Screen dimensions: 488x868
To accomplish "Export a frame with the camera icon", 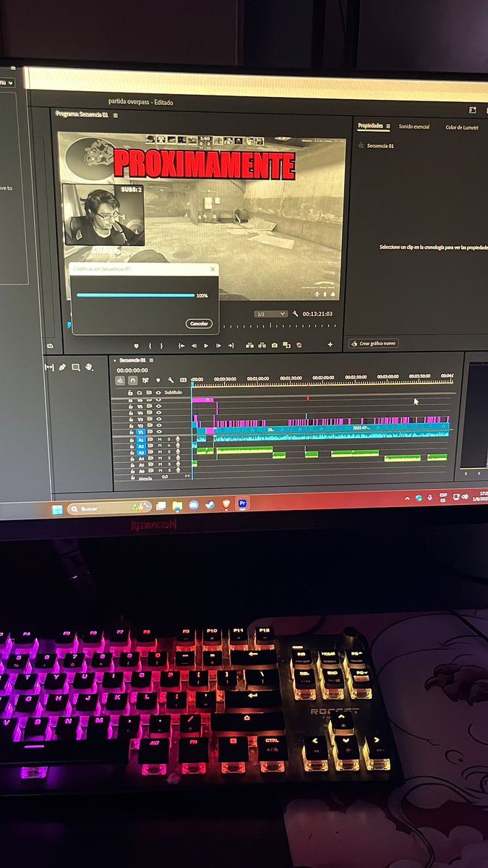I will [275, 346].
